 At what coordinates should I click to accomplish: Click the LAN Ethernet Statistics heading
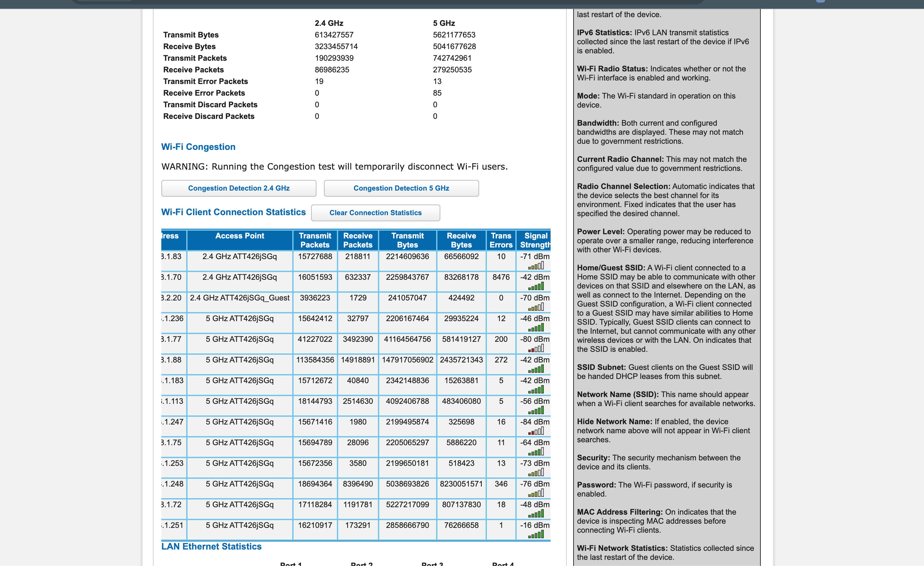point(211,547)
